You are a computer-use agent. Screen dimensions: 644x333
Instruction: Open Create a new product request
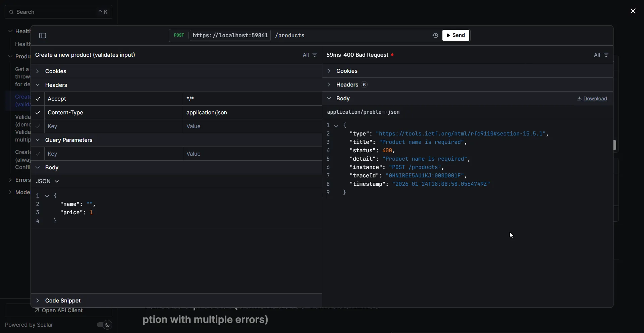(x=22, y=100)
